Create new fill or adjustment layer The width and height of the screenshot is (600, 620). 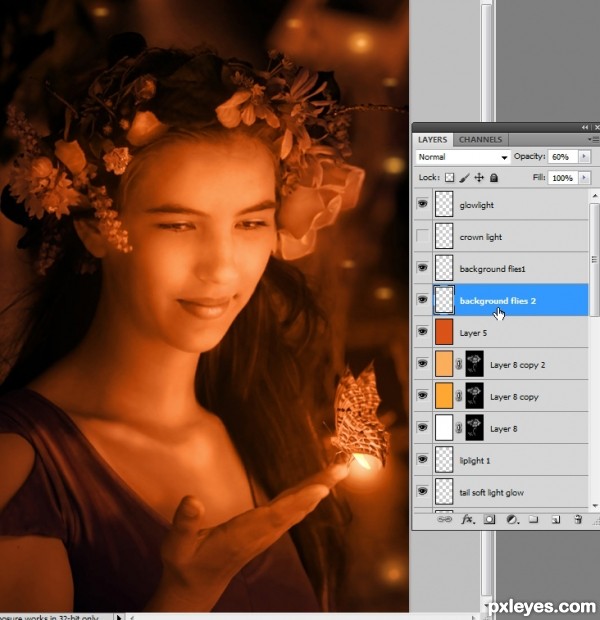point(512,519)
